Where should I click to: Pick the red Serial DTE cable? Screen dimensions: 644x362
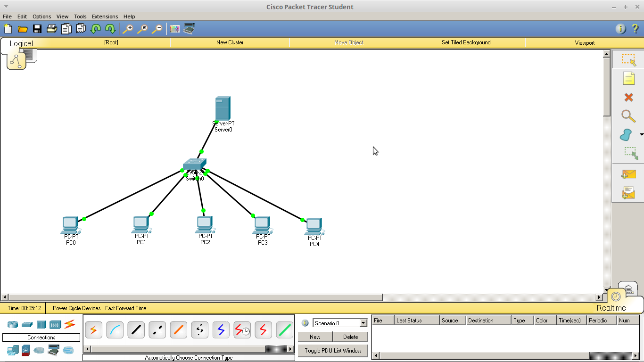pos(263,330)
